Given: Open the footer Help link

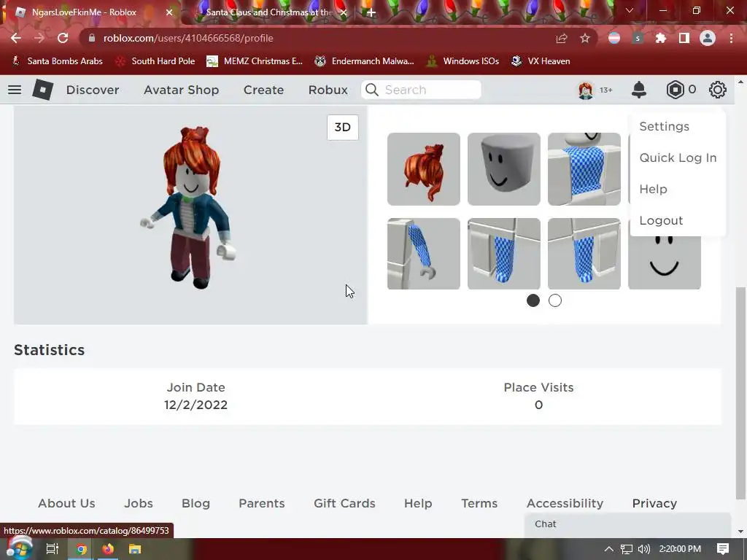Looking at the screenshot, I should click(418, 503).
